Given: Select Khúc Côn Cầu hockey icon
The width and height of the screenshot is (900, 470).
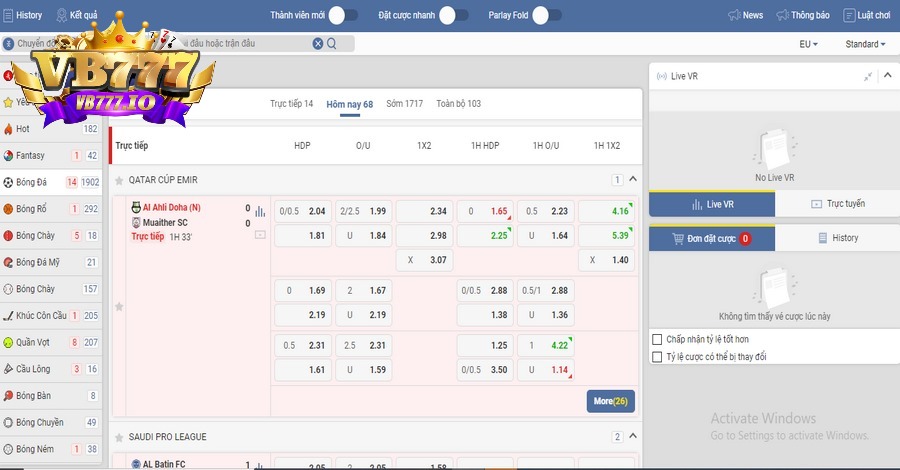Looking at the screenshot, I should click(8, 316).
